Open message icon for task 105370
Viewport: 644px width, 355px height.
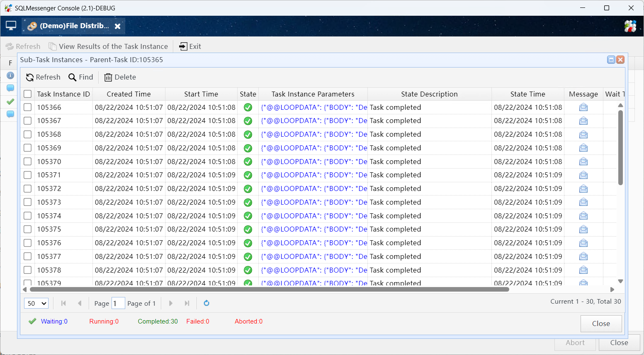[x=583, y=162]
